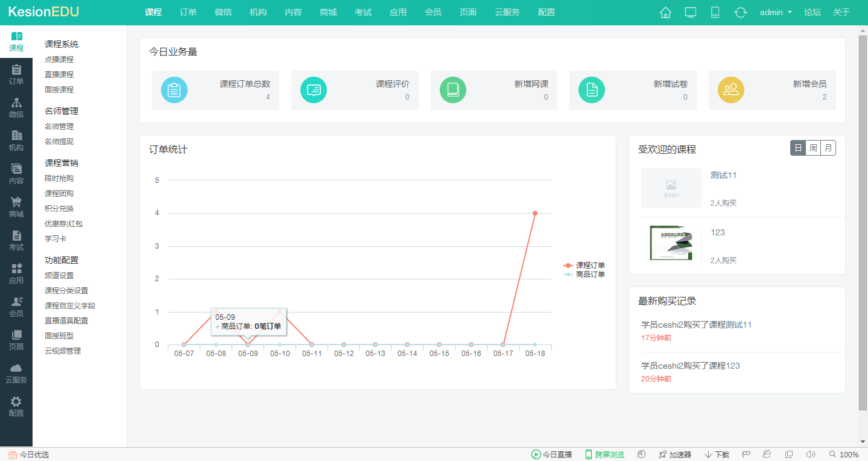Open the 云服务 panel from the sidebar
868x461 pixels.
[16, 374]
